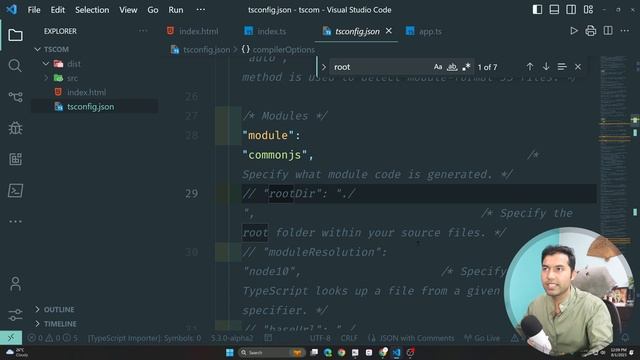Open Customize Layout icon in title bar
The width and height of the screenshot is (640, 360).
588,10
